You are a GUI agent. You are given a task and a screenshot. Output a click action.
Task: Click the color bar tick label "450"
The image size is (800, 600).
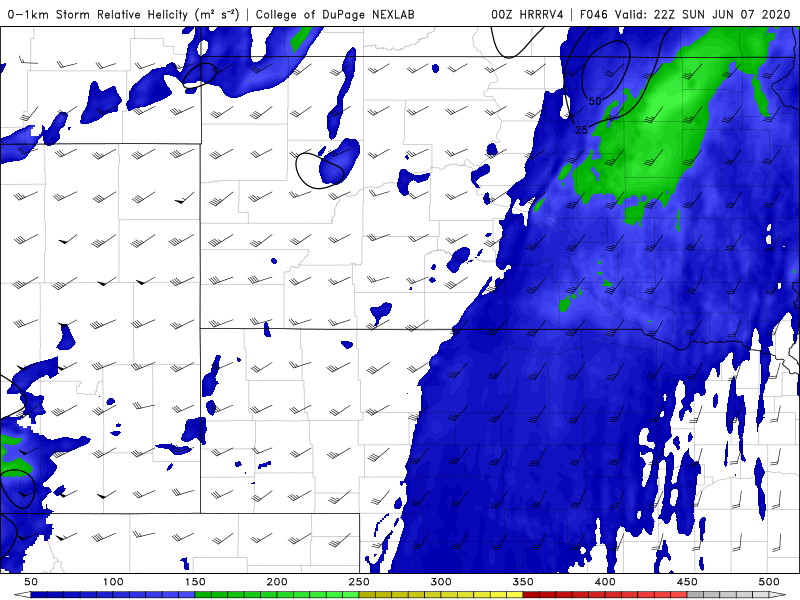point(687,582)
